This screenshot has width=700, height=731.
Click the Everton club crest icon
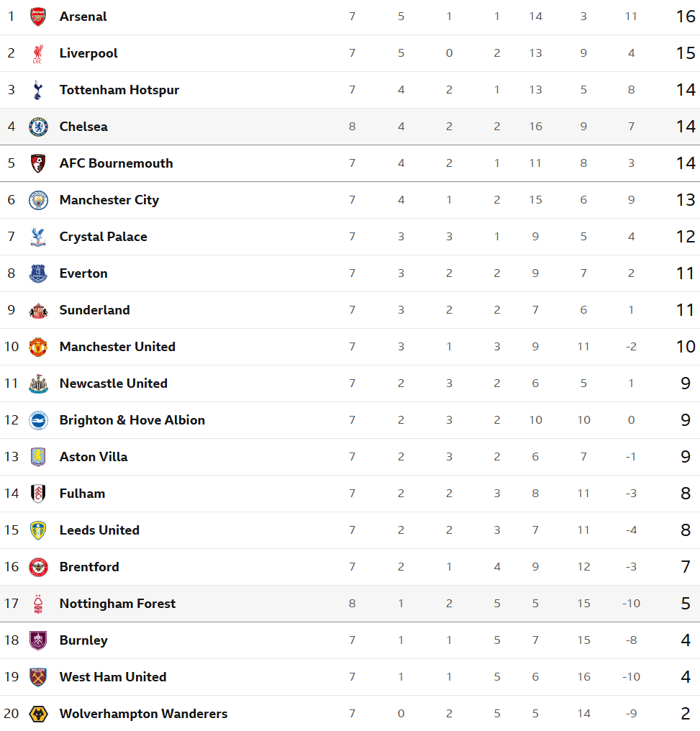[38, 273]
